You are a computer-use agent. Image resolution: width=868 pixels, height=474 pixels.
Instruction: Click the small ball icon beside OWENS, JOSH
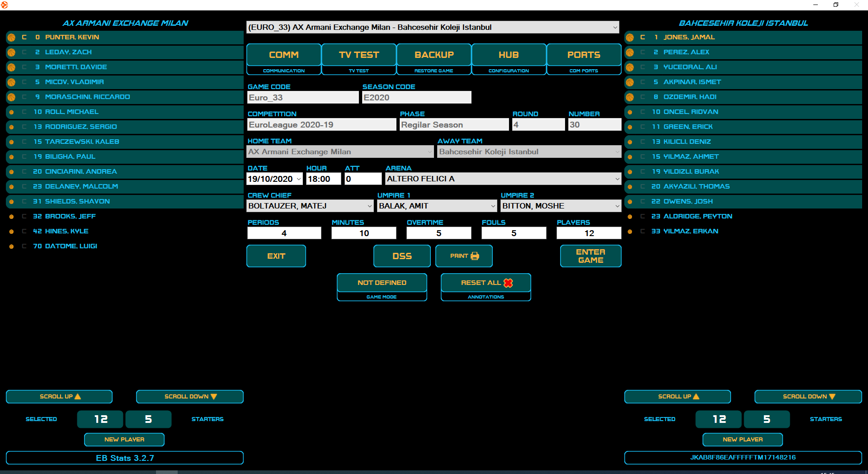pyautogui.click(x=630, y=202)
